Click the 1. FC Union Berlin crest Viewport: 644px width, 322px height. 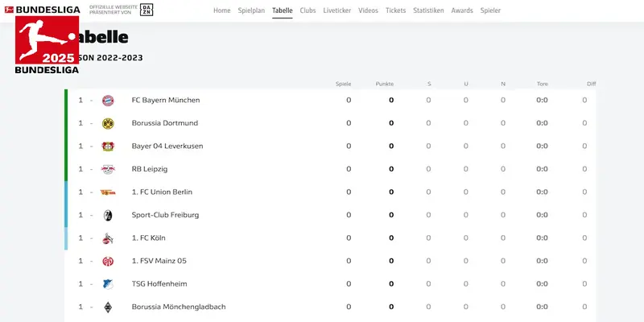[x=108, y=192]
